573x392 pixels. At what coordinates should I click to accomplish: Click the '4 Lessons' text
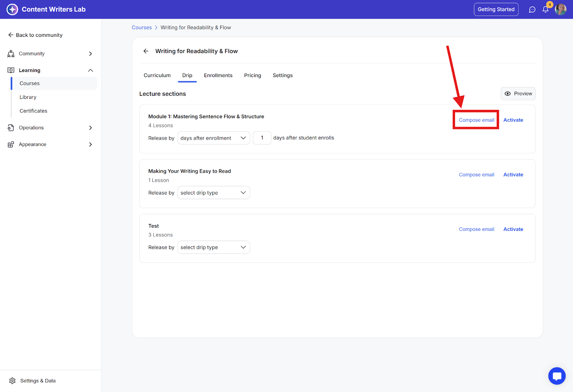[x=160, y=126]
